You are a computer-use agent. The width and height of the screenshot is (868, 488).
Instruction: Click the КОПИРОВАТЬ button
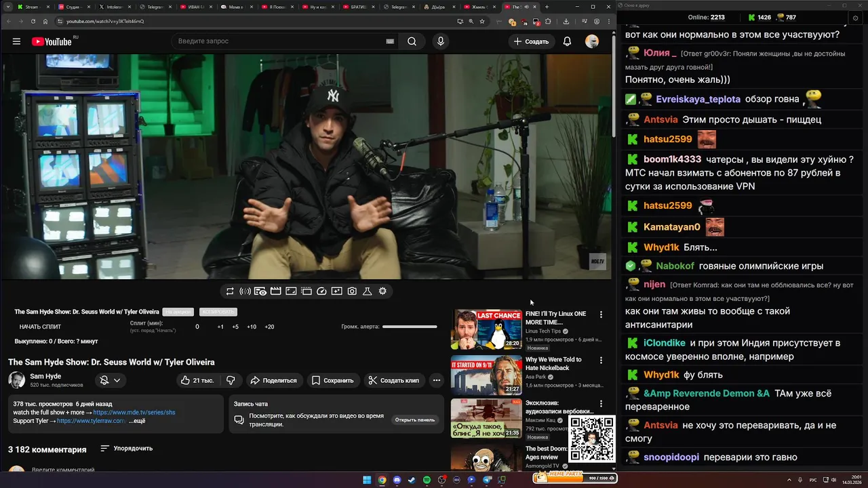pos(218,312)
